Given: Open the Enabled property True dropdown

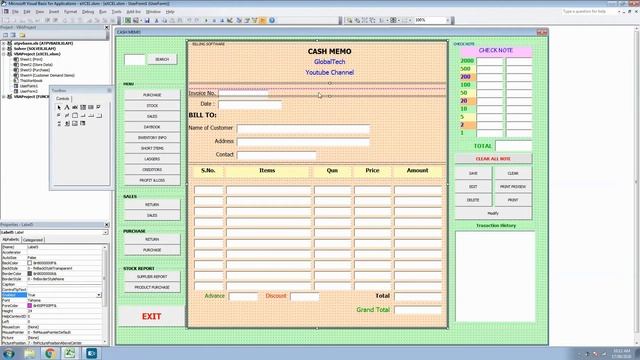Looking at the screenshot, I should (99, 295).
